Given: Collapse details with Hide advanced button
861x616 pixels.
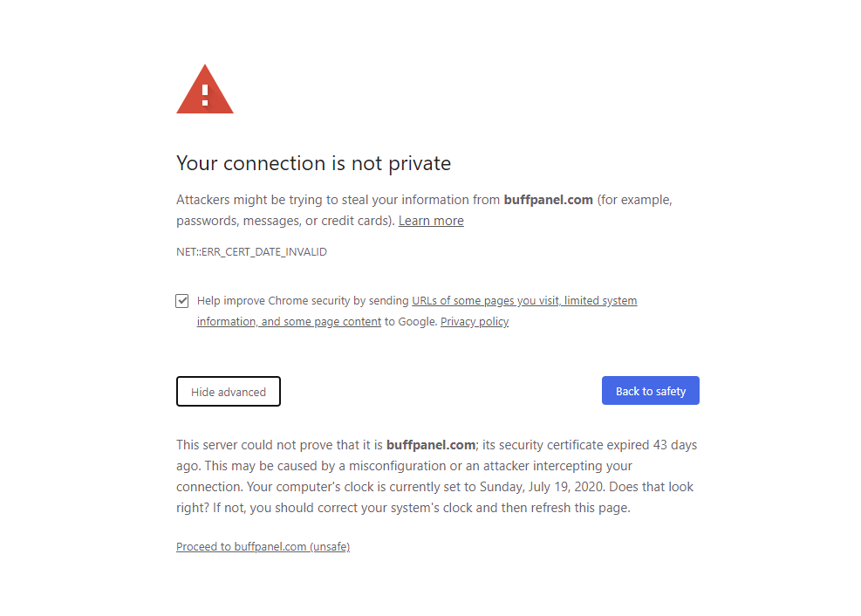Looking at the screenshot, I should (x=229, y=392).
